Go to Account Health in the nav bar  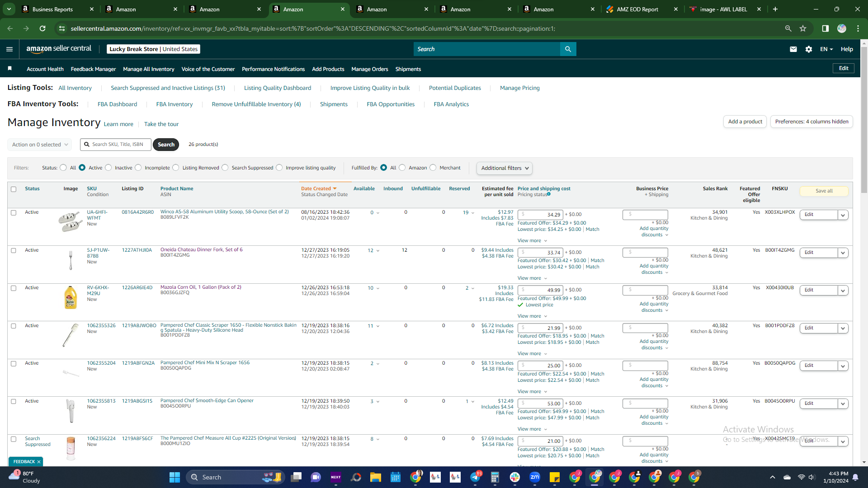tap(45, 69)
